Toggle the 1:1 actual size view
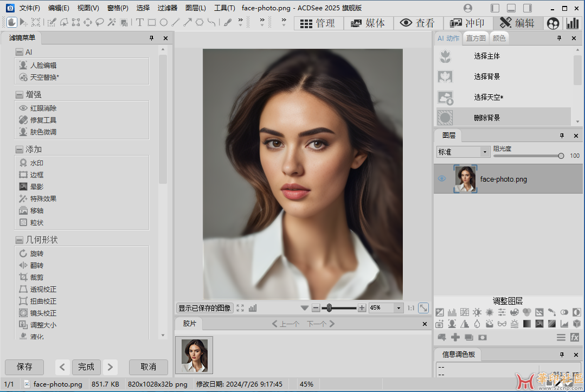 point(411,308)
